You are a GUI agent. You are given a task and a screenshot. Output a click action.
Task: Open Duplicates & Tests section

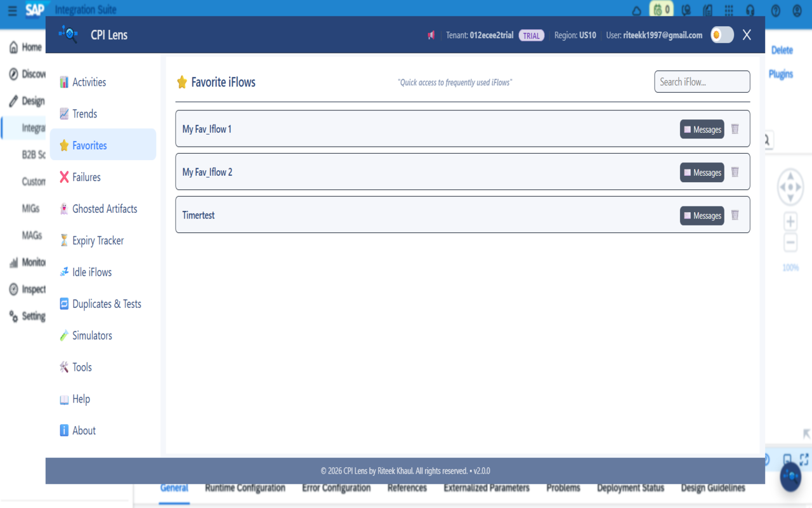pos(106,304)
